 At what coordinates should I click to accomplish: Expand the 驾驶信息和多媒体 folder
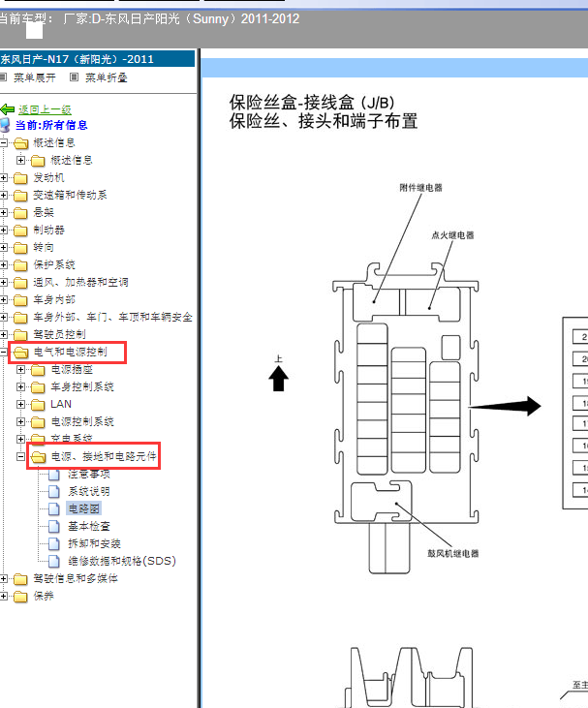pyautogui.click(x=3, y=578)
